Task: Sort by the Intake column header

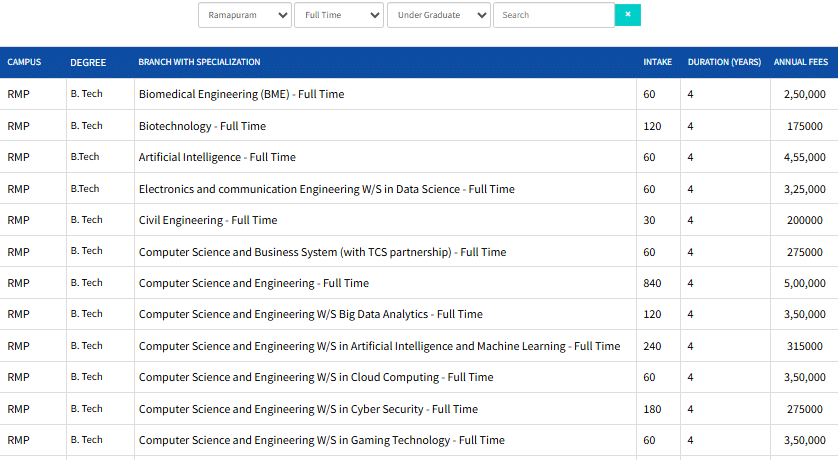Action: (x=657, y=62)
